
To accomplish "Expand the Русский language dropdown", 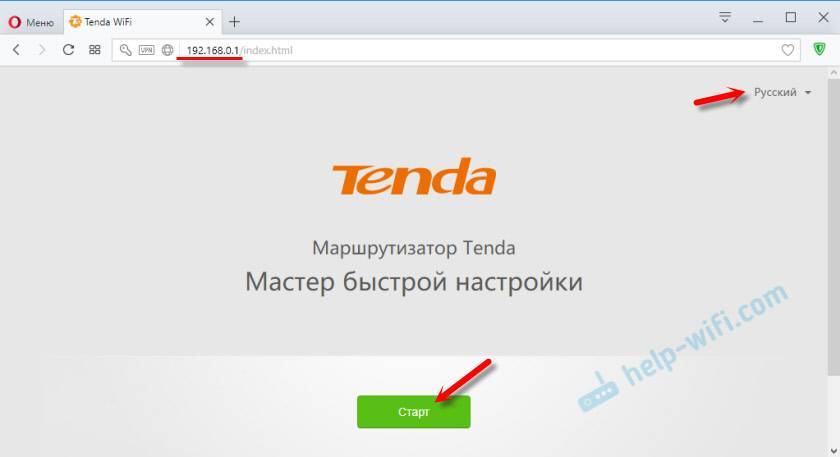I will [x=782, y=92].
